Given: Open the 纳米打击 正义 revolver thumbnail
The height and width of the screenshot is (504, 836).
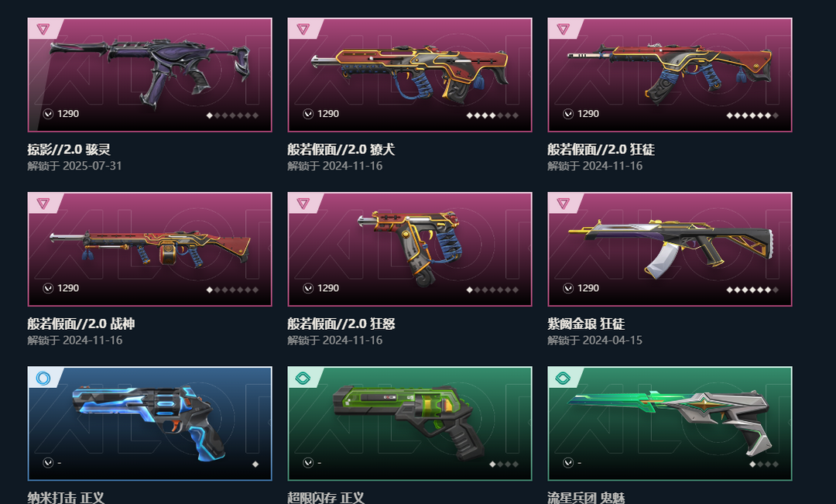Looking at the screenshot, I should coord(150,423).
